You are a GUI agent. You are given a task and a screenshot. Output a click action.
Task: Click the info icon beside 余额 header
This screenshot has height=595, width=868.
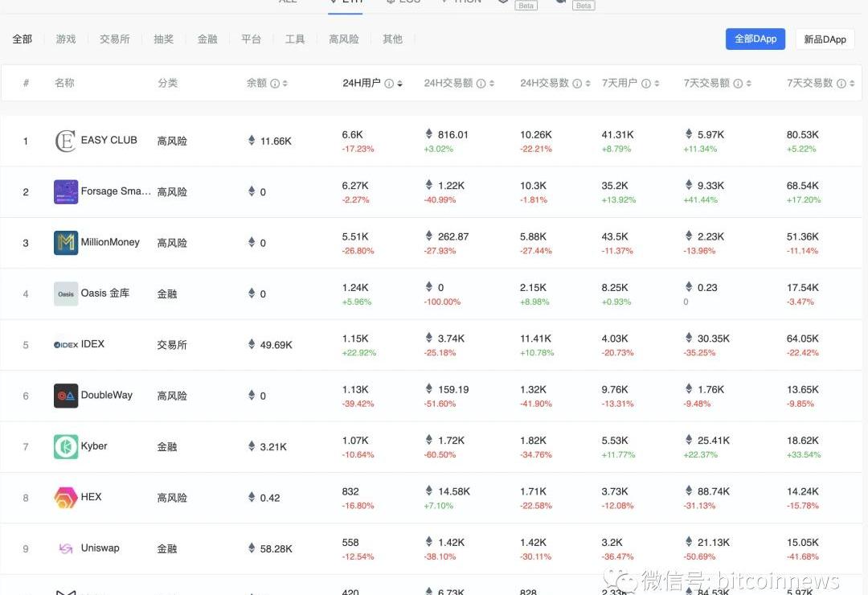[275, 83]
